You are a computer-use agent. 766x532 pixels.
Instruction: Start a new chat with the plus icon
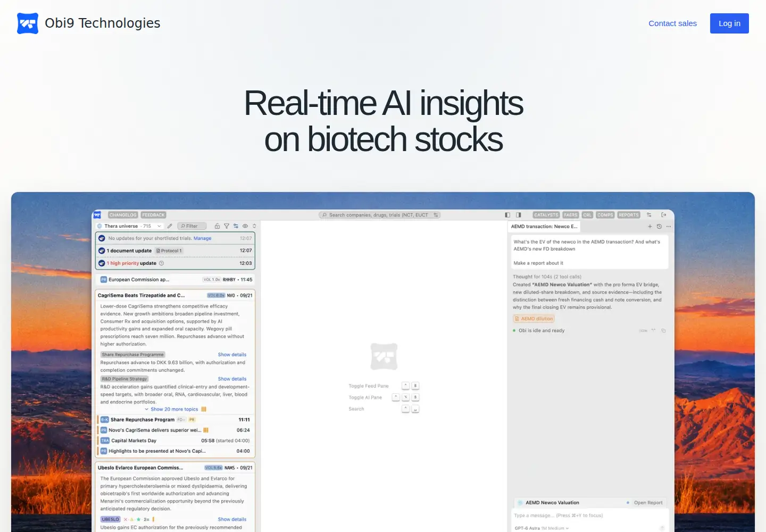(x=650, y=227)
